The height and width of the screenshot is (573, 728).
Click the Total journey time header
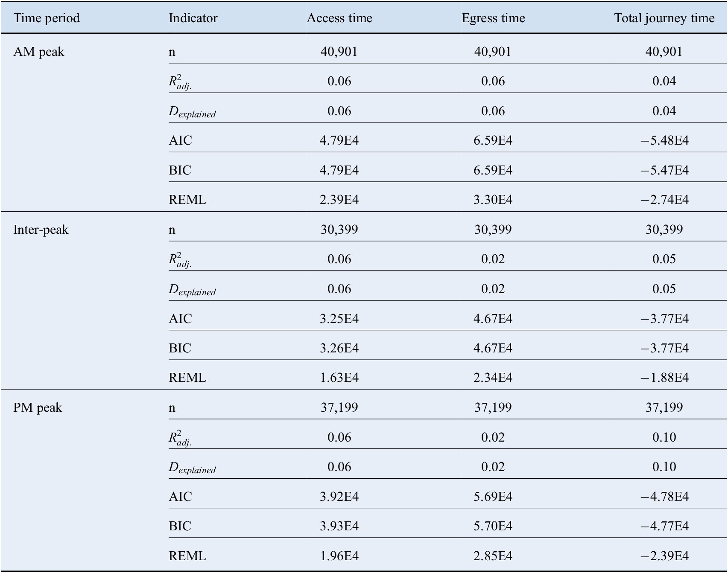click(x=664, y=18)
